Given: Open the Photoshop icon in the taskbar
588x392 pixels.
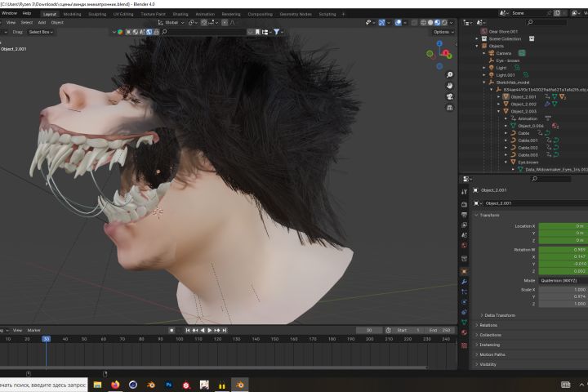Looking at the screenshot, I should pyautogui.click(x=168, y=384).
